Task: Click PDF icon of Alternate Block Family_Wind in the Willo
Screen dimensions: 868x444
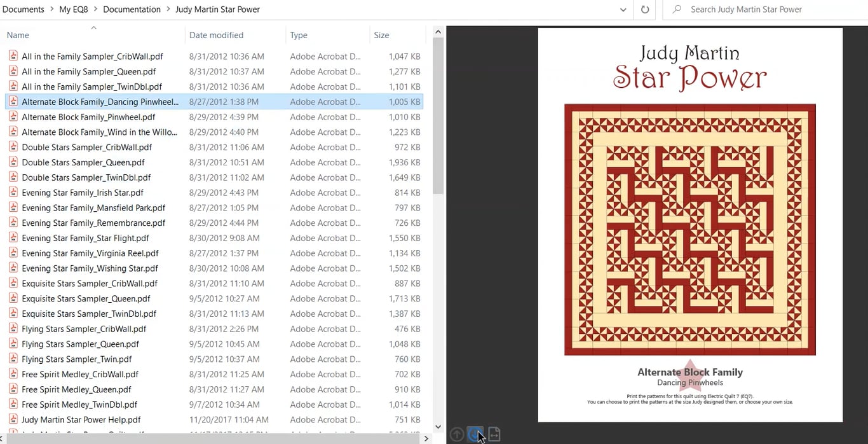Action: pyautogui.click(x=13, y=132)
